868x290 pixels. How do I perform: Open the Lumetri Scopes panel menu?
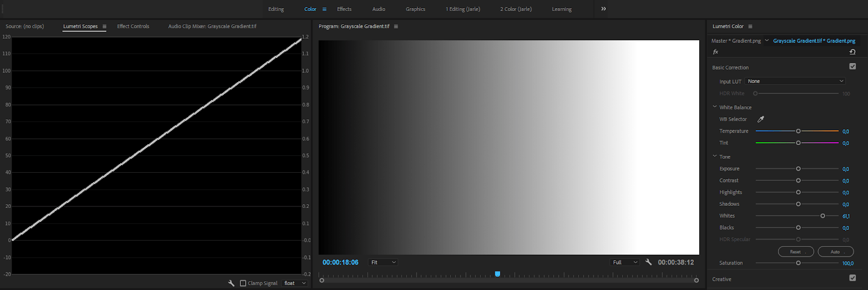[104, 27]
